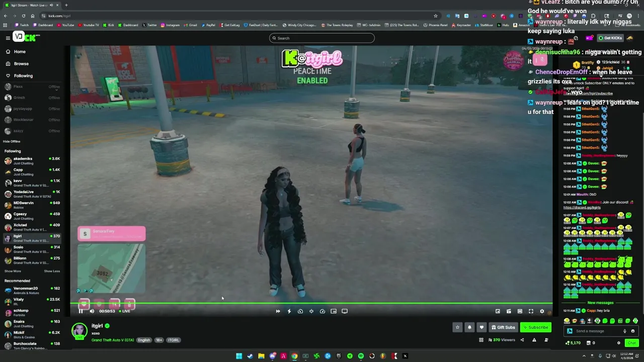Screen dimensions: 644x362
Task: Open a new browser tab
Action: pyautogui.click(x=66, y=5)
